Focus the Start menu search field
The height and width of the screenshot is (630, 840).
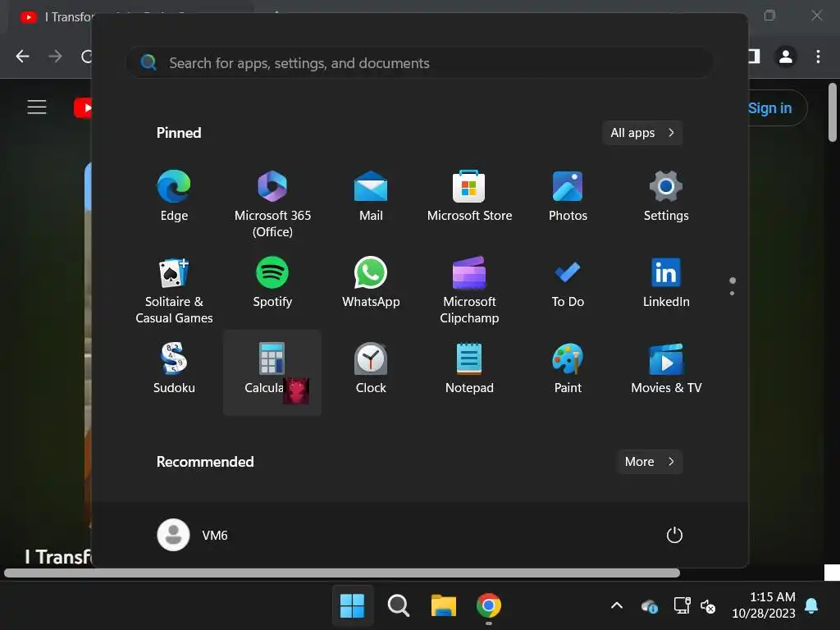(x=419, y=62)
